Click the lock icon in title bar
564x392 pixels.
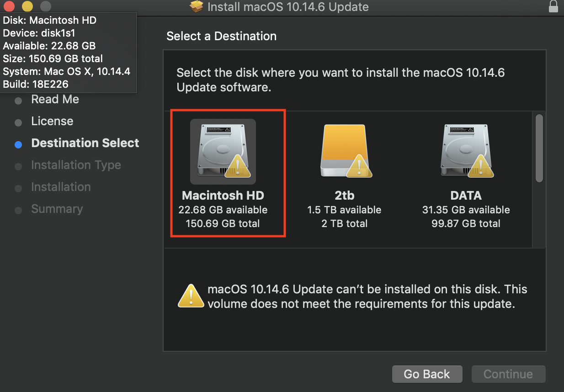coord(553,7)
